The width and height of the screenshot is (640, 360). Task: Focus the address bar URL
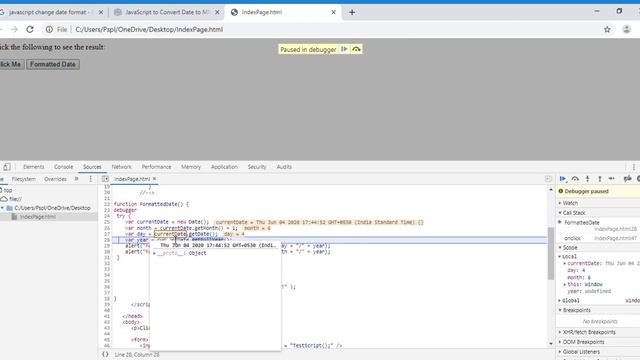[149, 29]
